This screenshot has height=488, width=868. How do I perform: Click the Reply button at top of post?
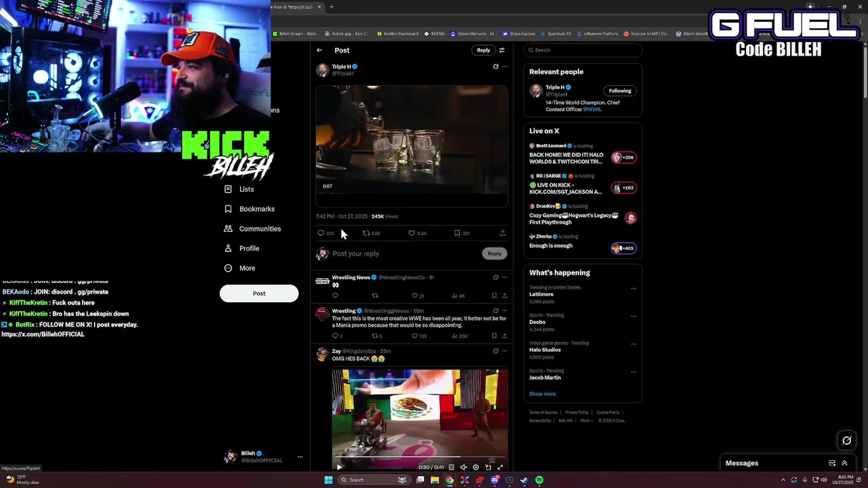pos(484,50)
